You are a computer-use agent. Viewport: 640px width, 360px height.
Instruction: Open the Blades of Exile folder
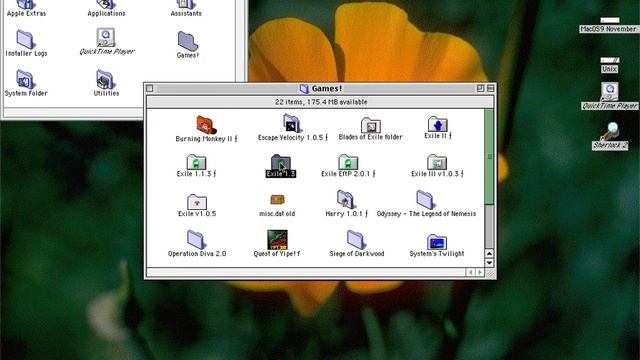(371, 125)
